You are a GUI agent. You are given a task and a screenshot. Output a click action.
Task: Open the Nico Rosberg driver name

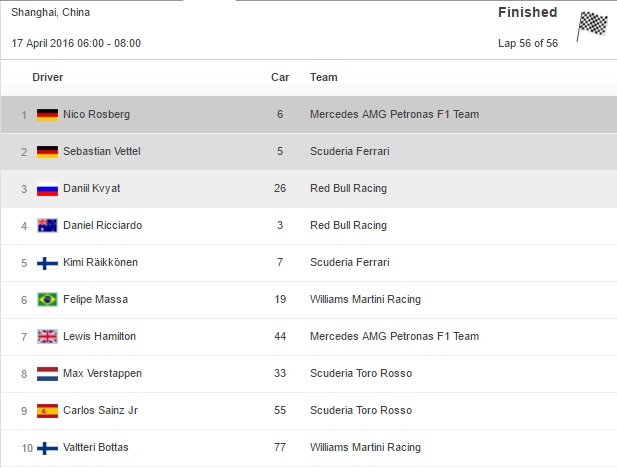coord(96,114)
